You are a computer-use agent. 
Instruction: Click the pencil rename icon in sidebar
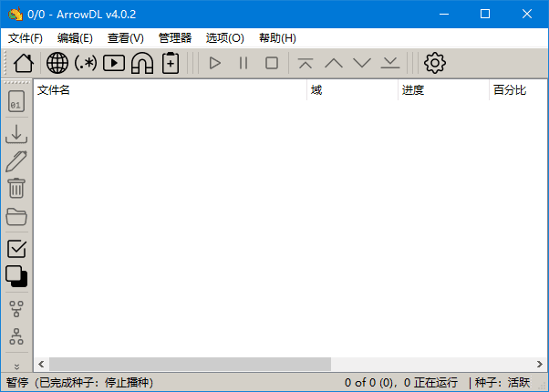point(16,161)
